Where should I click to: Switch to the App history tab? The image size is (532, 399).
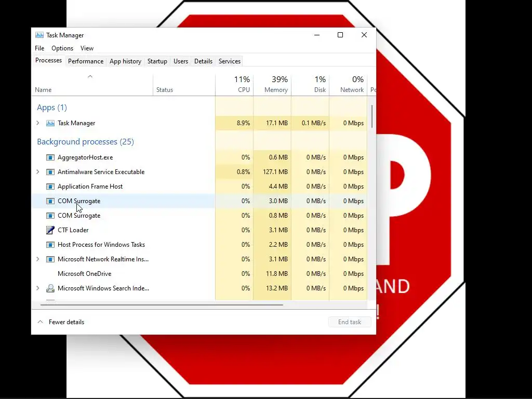125,61
